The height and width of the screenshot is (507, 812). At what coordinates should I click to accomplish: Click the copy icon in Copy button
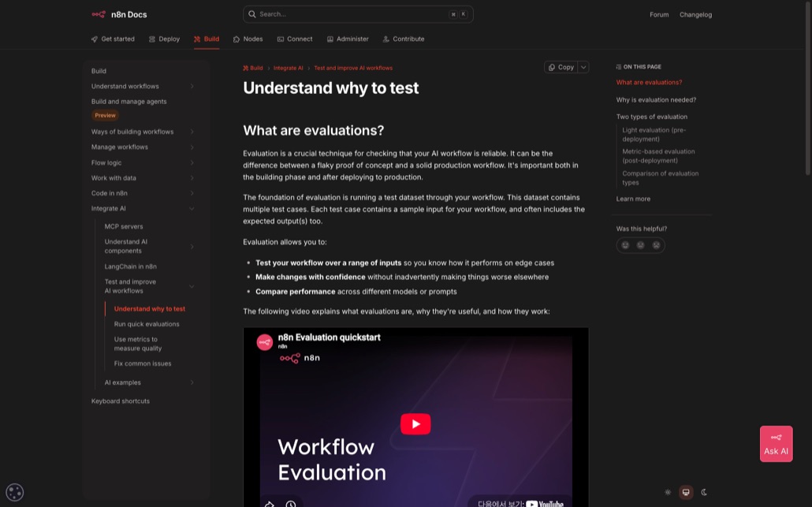pos(552,67)
